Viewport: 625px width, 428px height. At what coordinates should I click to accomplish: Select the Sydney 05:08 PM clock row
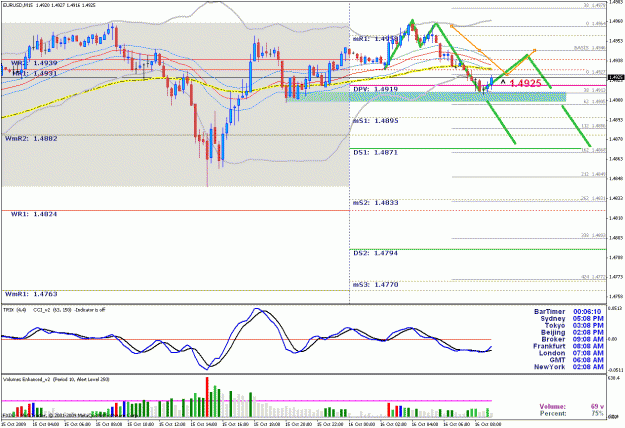572,319
